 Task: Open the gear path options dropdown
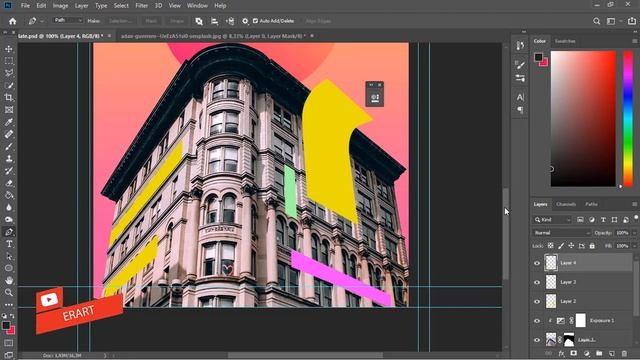pos(245,21)
